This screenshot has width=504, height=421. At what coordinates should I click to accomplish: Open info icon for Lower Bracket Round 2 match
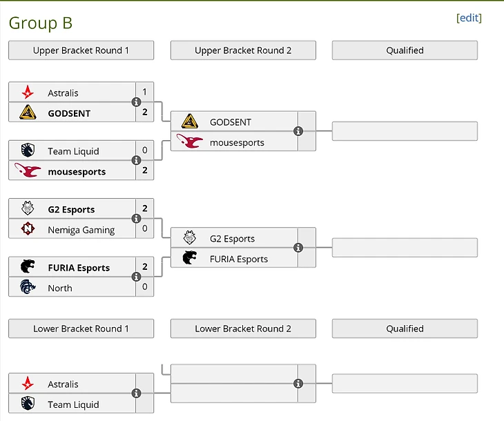click(x=298, y=384)
